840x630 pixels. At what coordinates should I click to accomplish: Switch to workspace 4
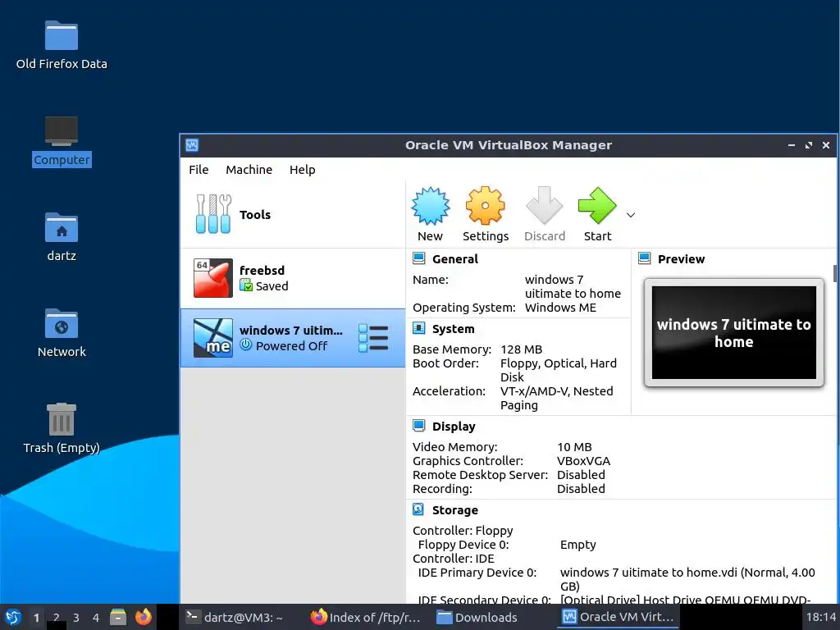[x=96, y=618]
